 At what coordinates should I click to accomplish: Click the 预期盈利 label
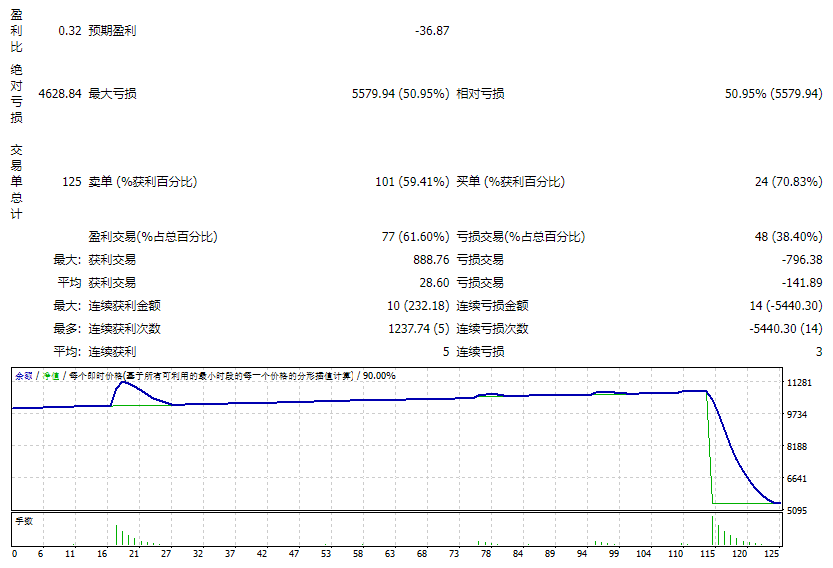112,31
